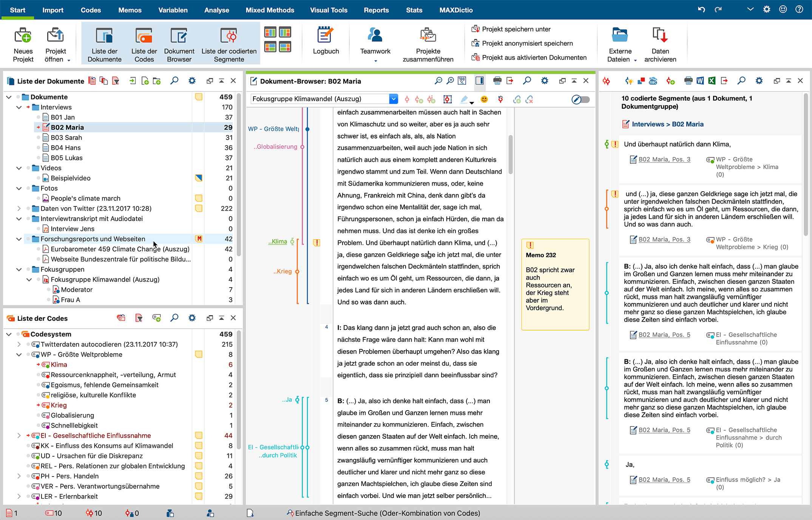Collapse Fokusgruppe Klimawandel (Auszug) document

[29, 280]
